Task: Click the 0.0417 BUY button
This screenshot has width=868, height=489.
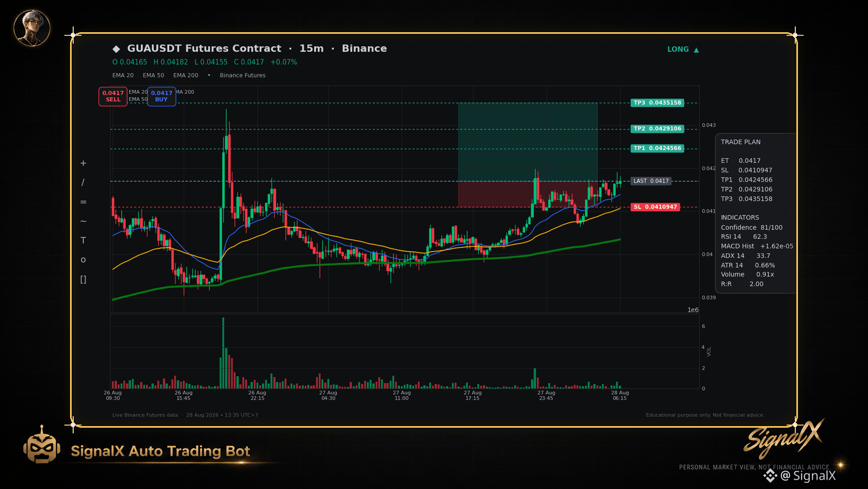Action: click(161, 96)
